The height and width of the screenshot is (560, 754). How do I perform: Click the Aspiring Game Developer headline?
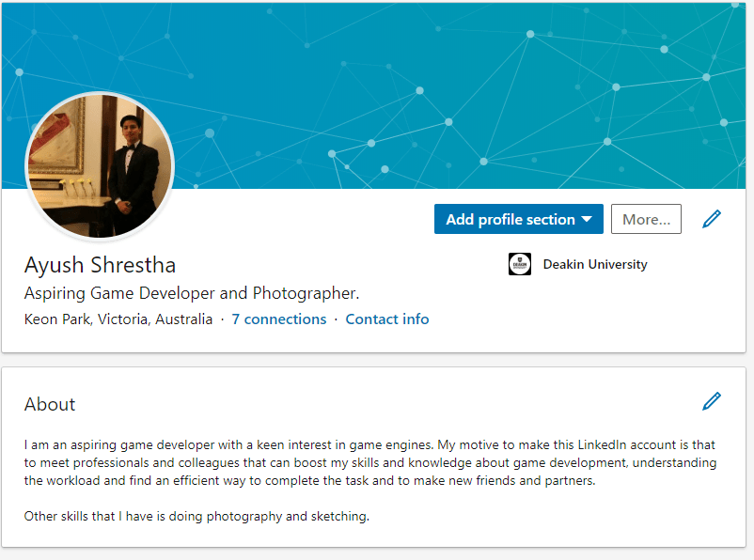(x=192, y=293)
